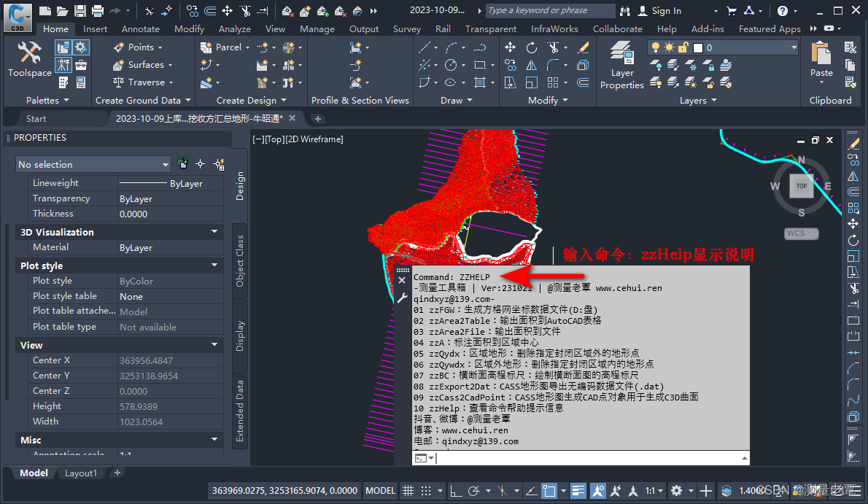This screenshot has height=504, width=868.
Task: Click the Quick Select icon in Properties
Action: point(218,165)
